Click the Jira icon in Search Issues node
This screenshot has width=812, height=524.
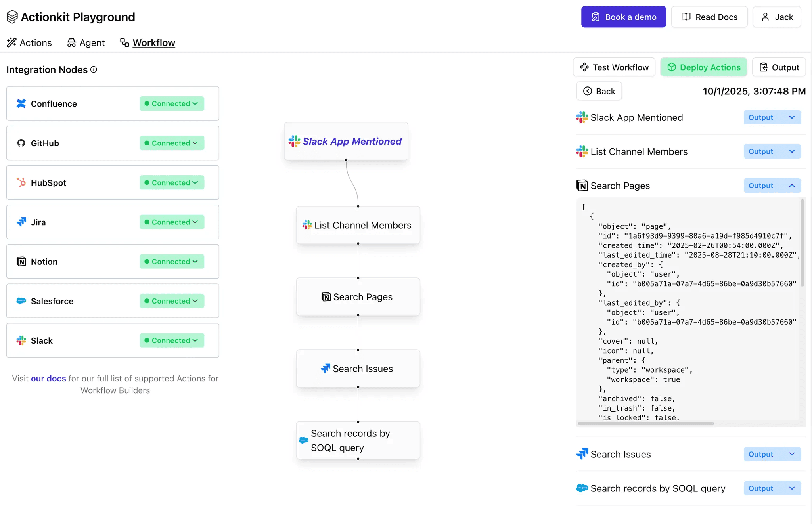pos(325,369)
